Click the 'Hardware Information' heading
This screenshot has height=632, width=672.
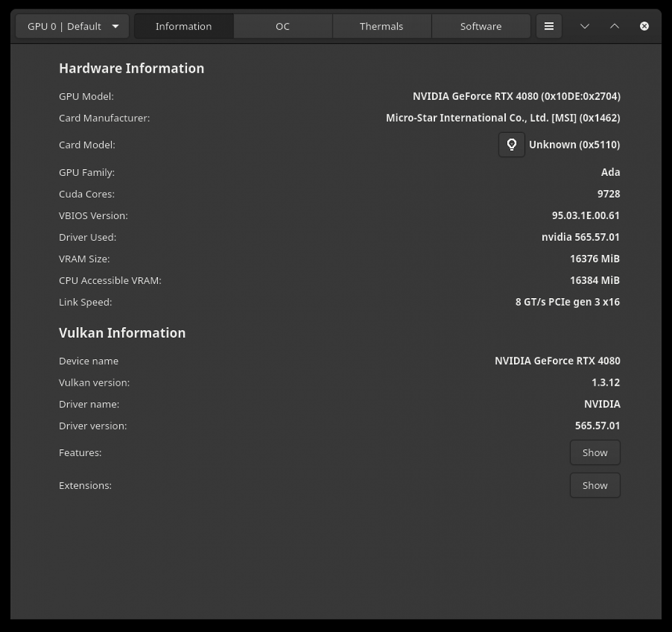(131, 69)
